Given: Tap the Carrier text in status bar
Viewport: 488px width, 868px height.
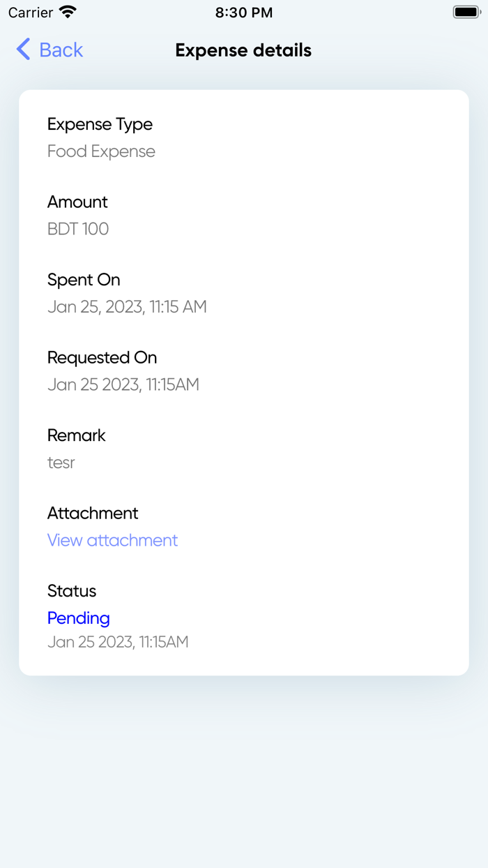Looking at the screenshot, I should tap(31, 13).
